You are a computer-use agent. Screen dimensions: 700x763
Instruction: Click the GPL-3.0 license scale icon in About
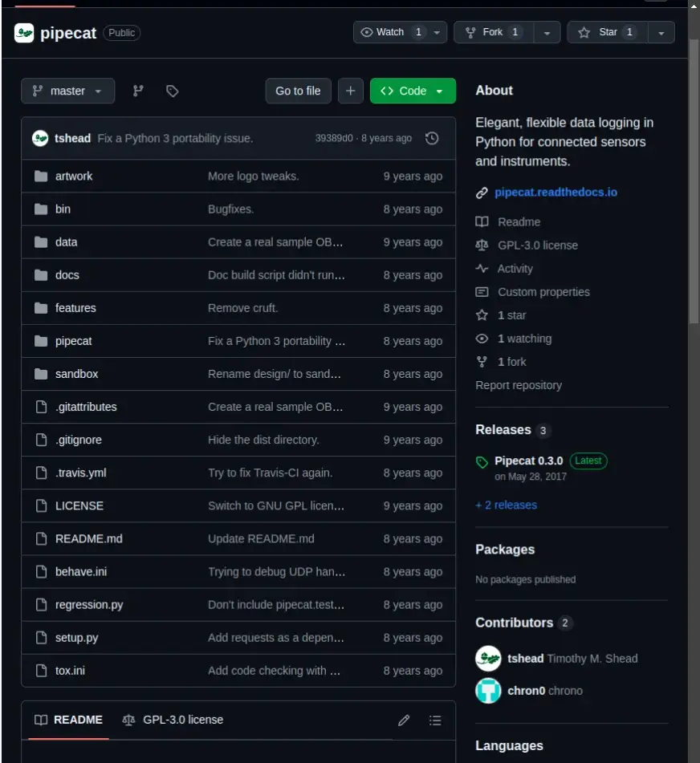[482, 246]
